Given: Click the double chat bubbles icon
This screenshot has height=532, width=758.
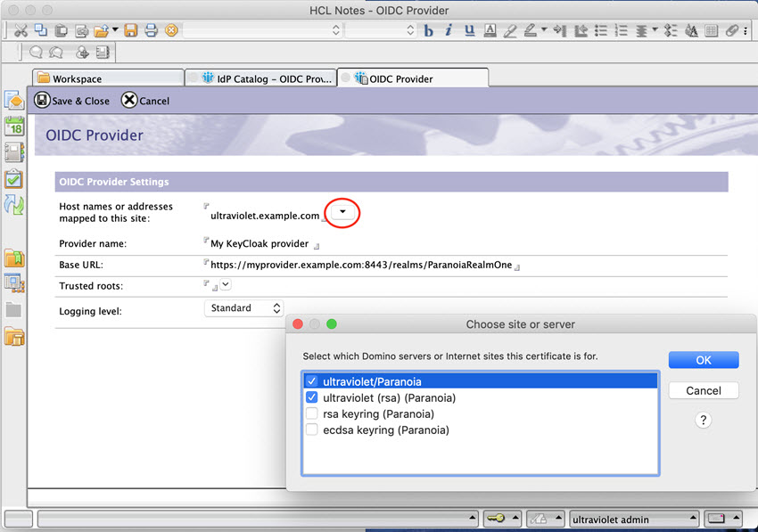Looking at the screenshot, I should point(56,52).
